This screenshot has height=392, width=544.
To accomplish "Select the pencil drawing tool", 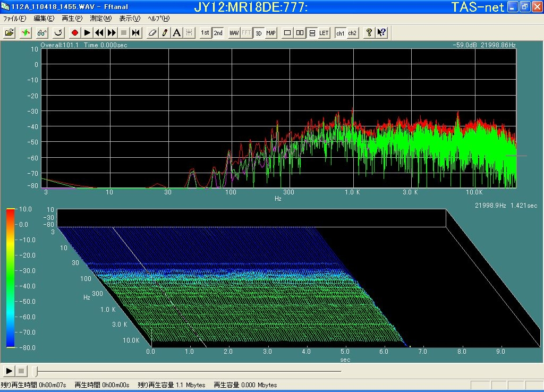I will coord(165,32).
